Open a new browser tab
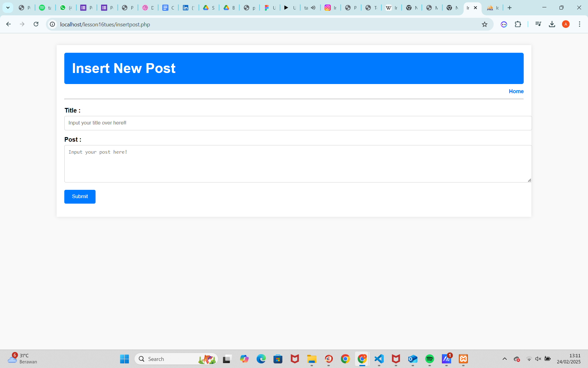 [x=510, y=8]
